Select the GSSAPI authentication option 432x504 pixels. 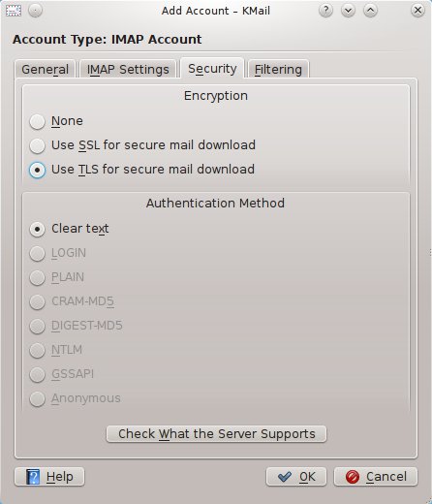pyautogui.click(x=62, y=374)
